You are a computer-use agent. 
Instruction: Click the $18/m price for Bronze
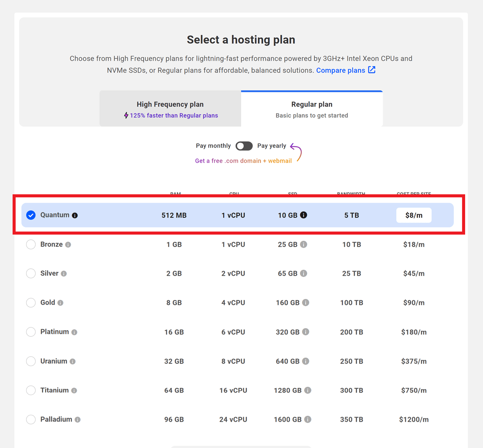[x=414, y=245]
